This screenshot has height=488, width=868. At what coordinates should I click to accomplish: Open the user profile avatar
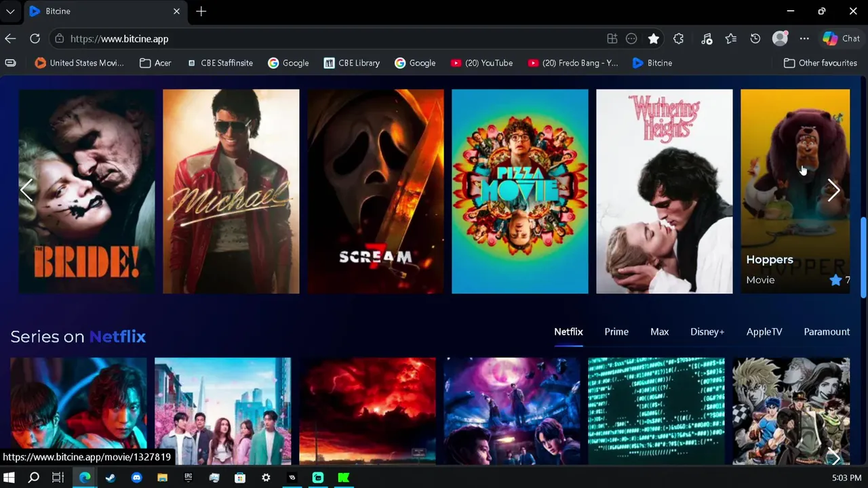point(781,39)
